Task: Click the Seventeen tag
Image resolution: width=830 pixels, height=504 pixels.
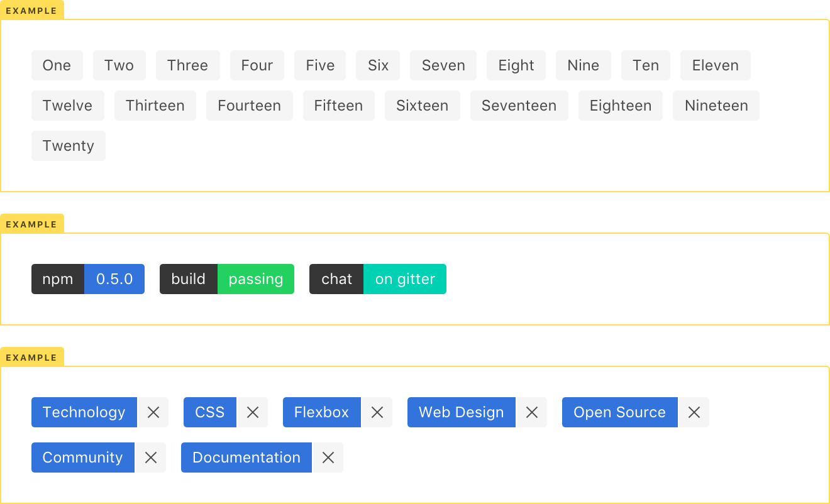Action: (519, 106)
